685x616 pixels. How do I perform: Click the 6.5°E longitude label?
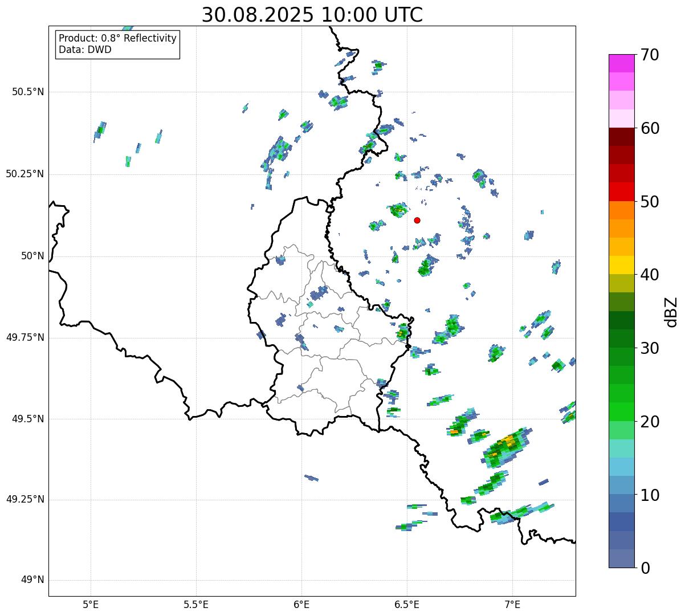point(407,604)
